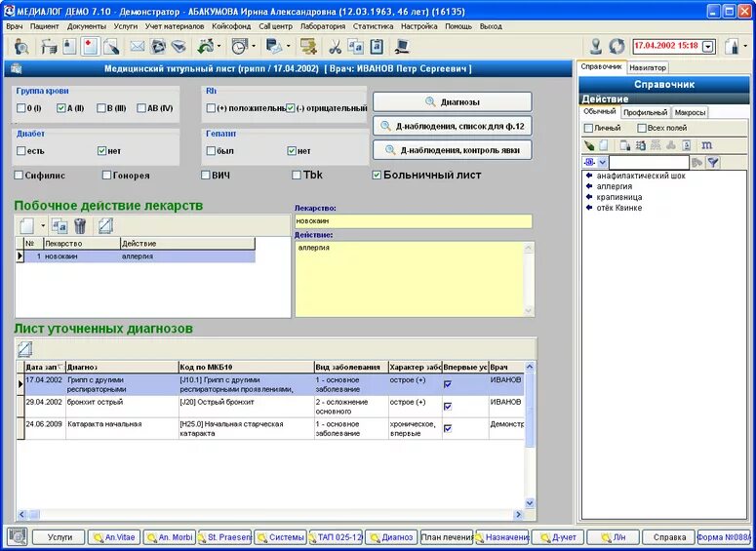Click the funnel filter icon in Справочник

[x=713, y=163]
